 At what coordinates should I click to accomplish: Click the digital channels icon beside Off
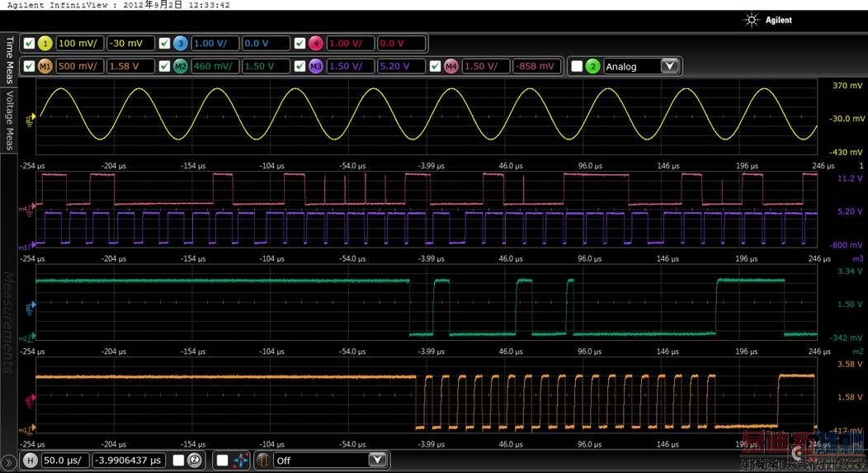click(263, 461)
